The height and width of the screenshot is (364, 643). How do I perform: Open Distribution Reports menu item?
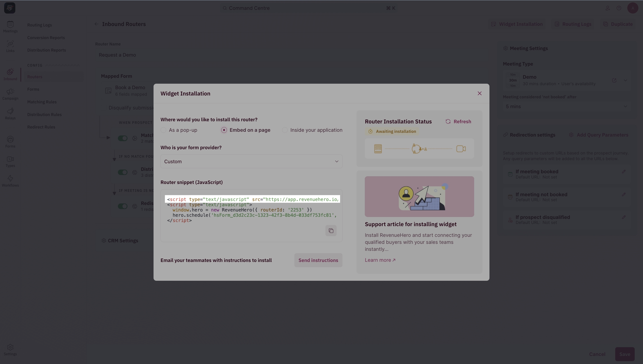point(47,50)
